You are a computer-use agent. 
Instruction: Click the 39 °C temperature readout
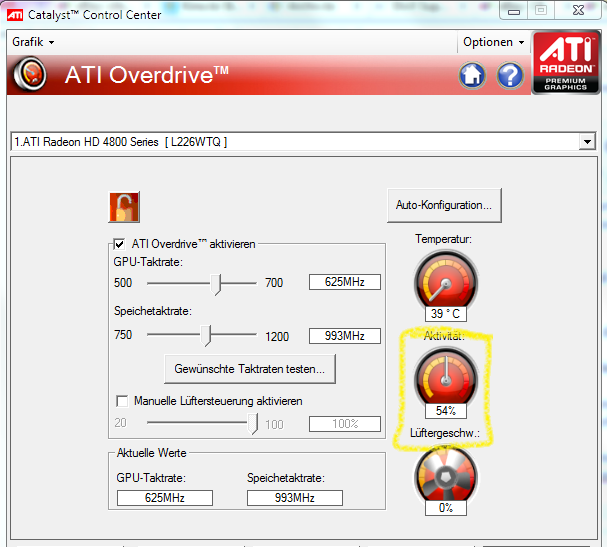446,314
